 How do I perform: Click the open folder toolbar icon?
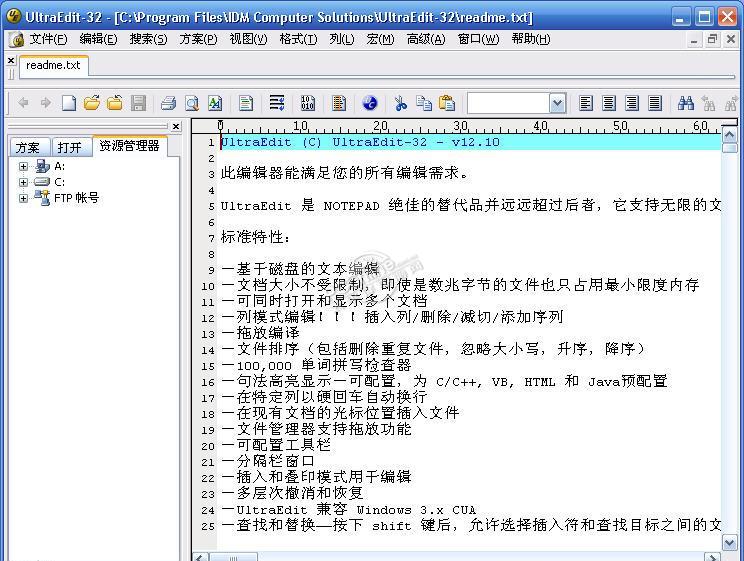(92, 103)
